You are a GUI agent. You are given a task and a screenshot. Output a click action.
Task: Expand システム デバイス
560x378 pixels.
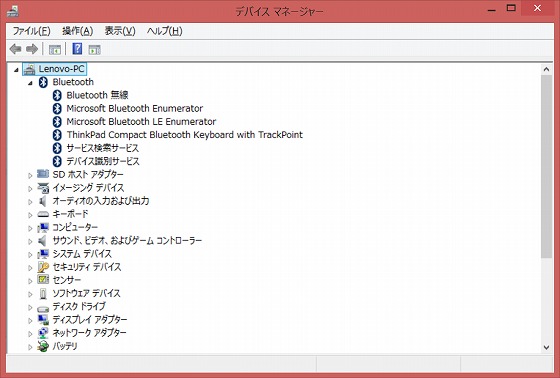point(30,254)
